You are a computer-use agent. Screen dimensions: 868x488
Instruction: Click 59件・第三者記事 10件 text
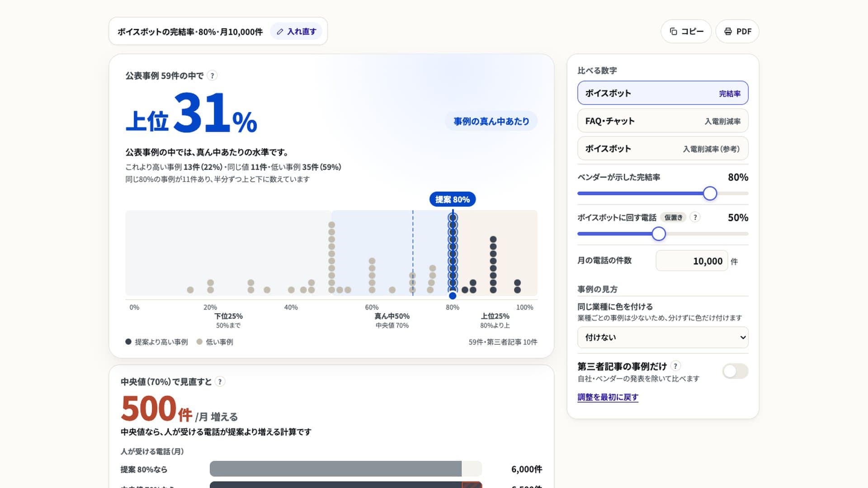[x=503, y=342]
